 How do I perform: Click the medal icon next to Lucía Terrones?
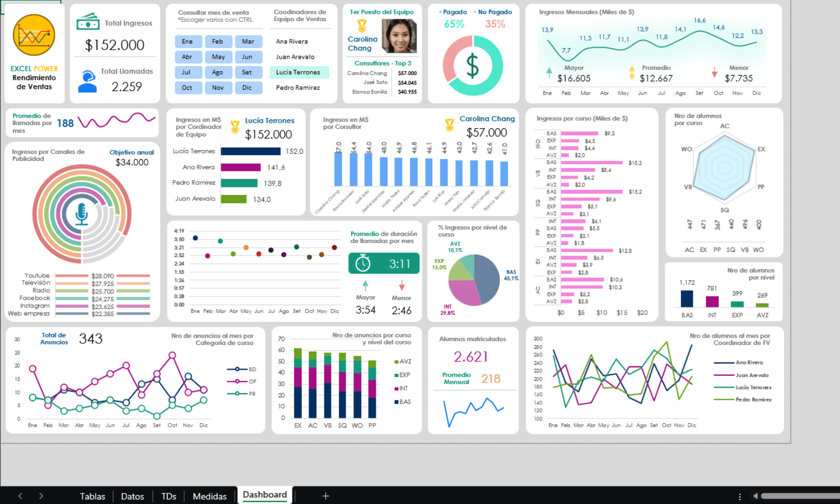[x=235, y=126]
